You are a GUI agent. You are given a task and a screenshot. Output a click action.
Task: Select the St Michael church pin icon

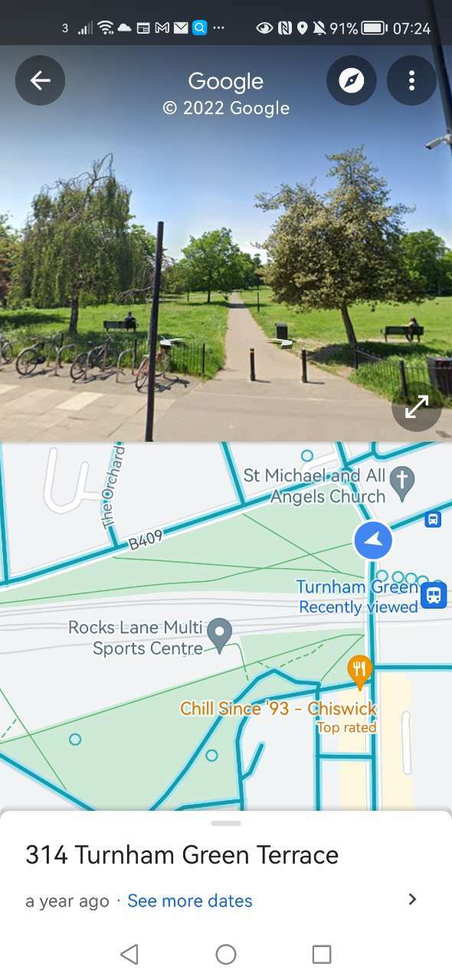click(x=402, y=482)
